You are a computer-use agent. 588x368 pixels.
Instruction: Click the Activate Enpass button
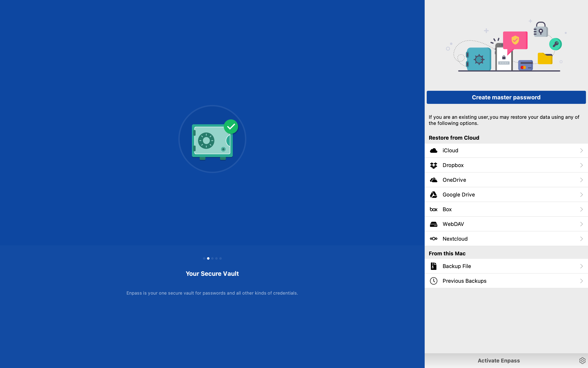pyautogui.click(x=499, y=360)
